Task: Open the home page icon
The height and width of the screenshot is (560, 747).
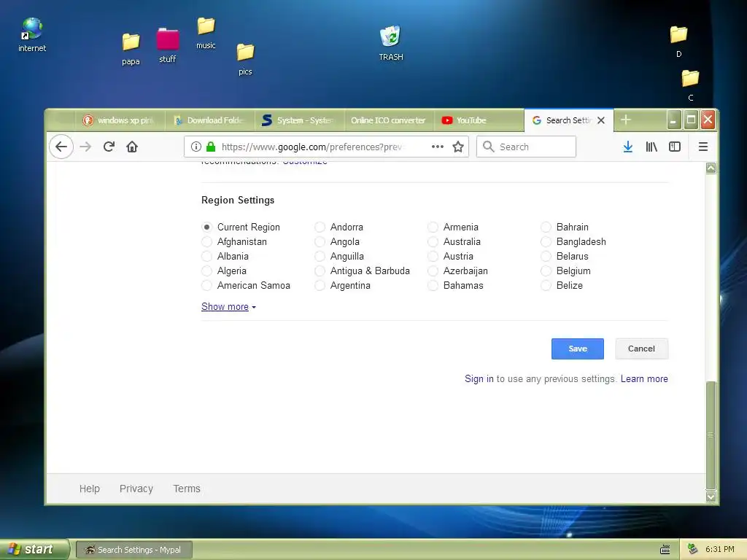Action: point(132,147)
